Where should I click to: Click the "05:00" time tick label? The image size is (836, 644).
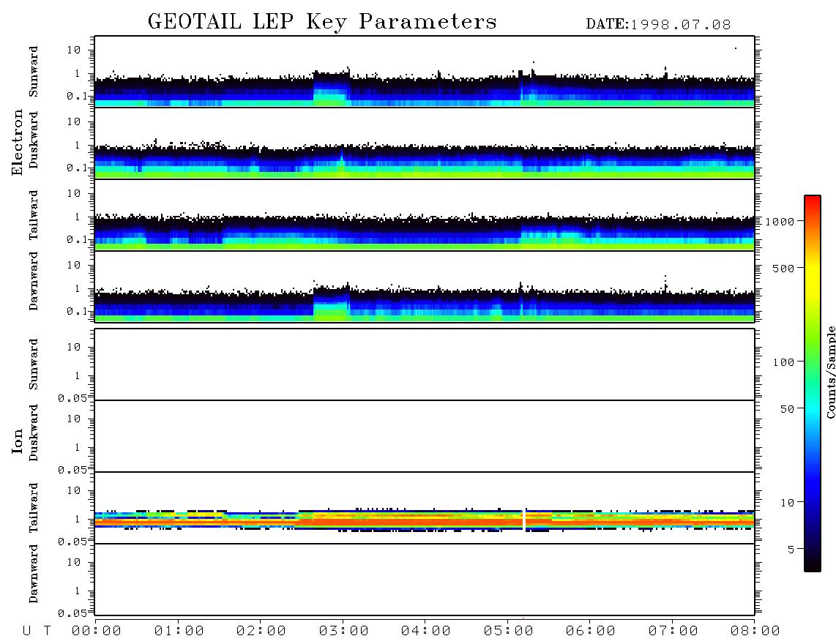click(x=509, y=631)
